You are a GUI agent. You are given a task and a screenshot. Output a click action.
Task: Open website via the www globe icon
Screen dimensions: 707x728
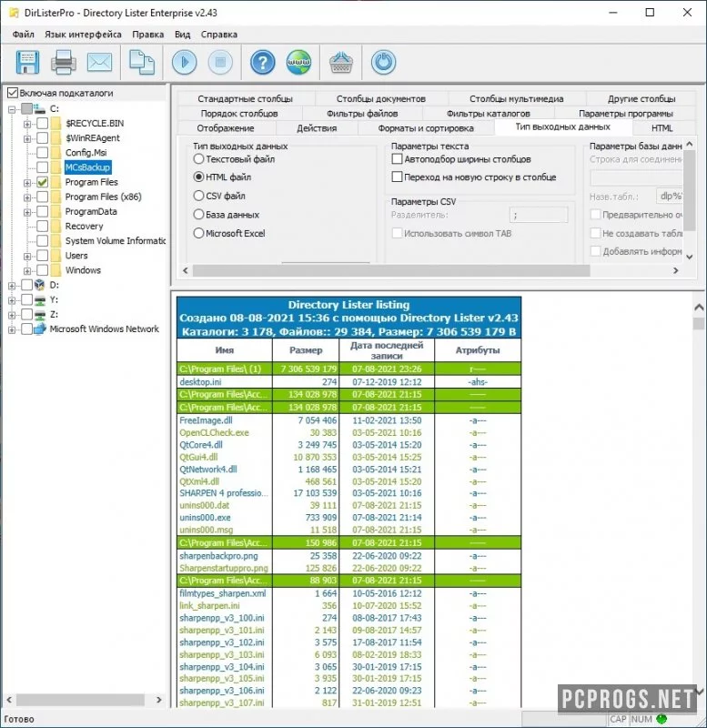pos(298,62)
